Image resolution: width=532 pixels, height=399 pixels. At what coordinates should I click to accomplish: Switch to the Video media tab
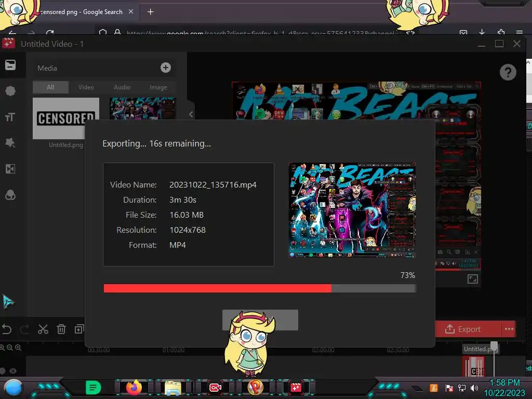click(x=86, y=87)
